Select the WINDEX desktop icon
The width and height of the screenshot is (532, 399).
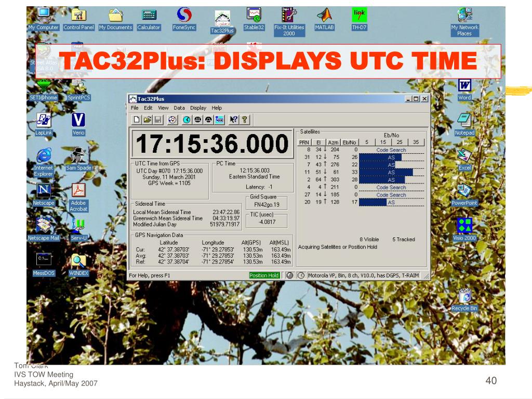(x=79, y=264)
